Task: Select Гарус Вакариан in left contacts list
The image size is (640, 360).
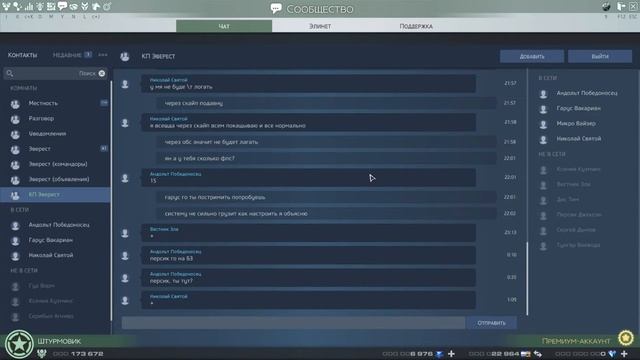Action: click(x=56, y=240)
